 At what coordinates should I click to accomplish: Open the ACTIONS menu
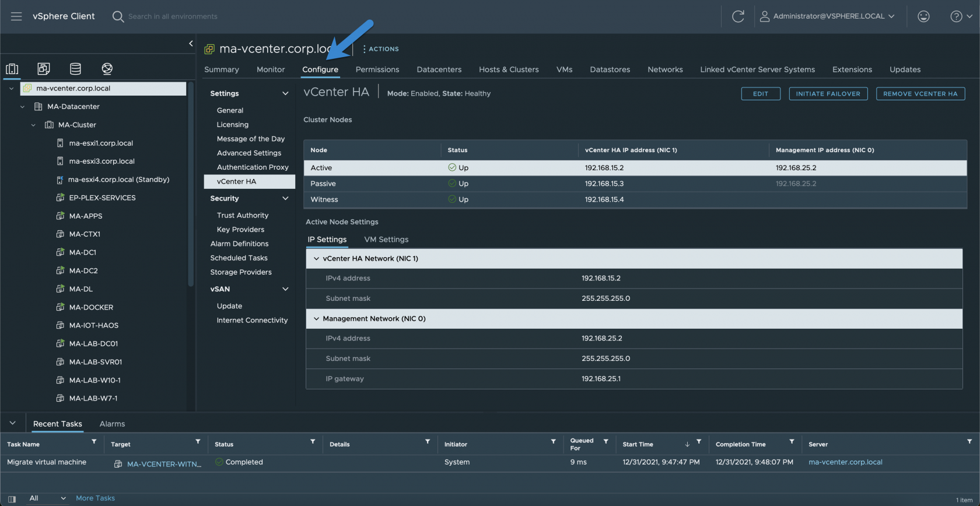[x=381, y=49]
